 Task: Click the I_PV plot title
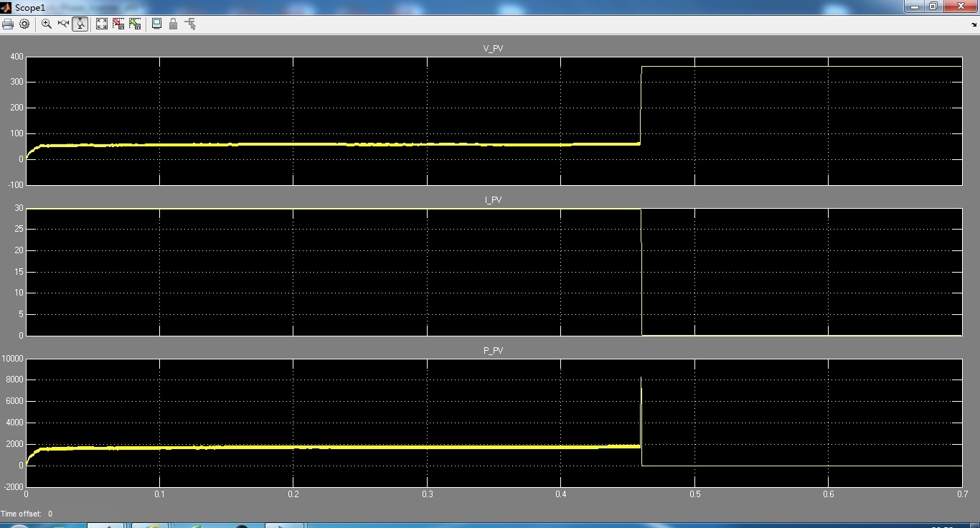pos(493,200)
